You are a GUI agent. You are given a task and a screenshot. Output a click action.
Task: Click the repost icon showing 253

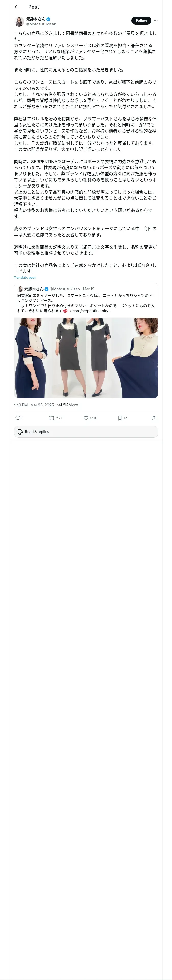(51, 418)
